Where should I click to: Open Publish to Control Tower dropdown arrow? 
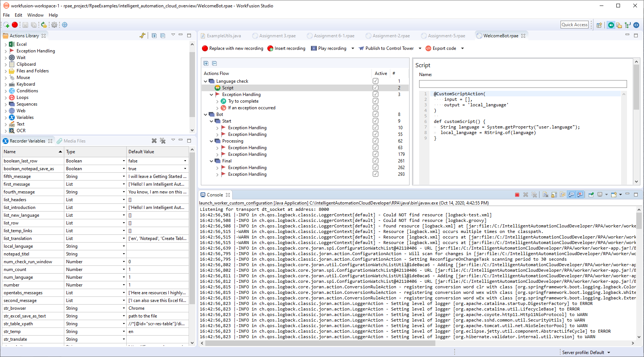tap(420, 48)
